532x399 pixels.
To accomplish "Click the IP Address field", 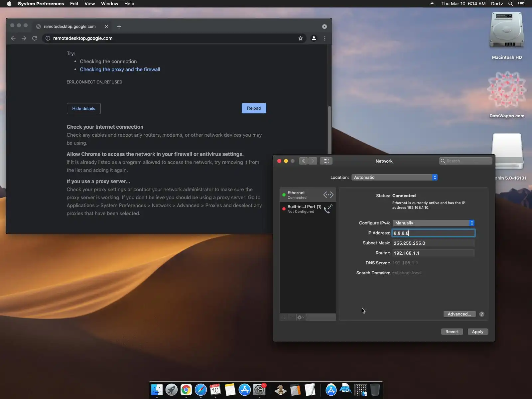I will [434, 233].
